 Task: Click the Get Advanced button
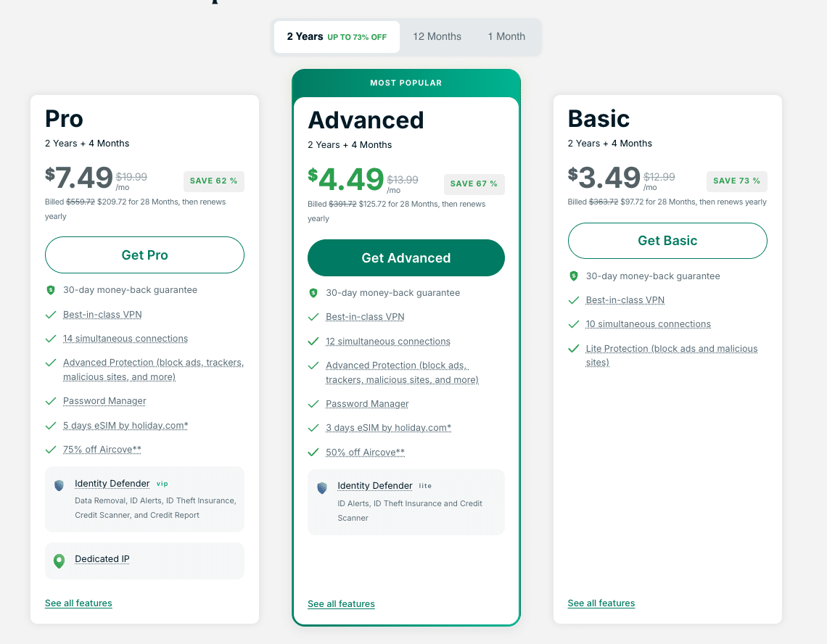[x=406, y=257]
